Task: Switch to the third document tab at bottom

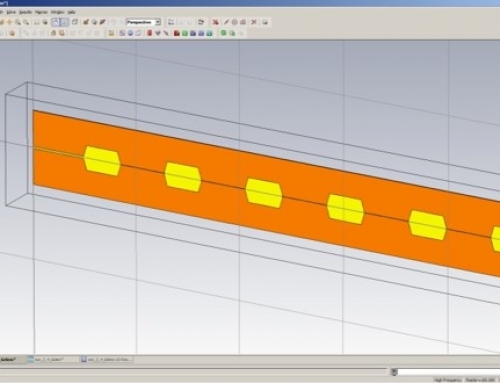Action: (107, 359)
